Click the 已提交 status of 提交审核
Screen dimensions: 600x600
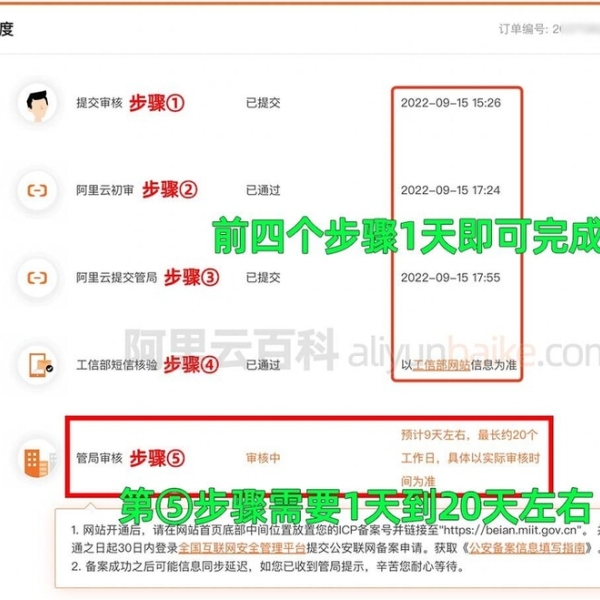click(x=263, y=103)
